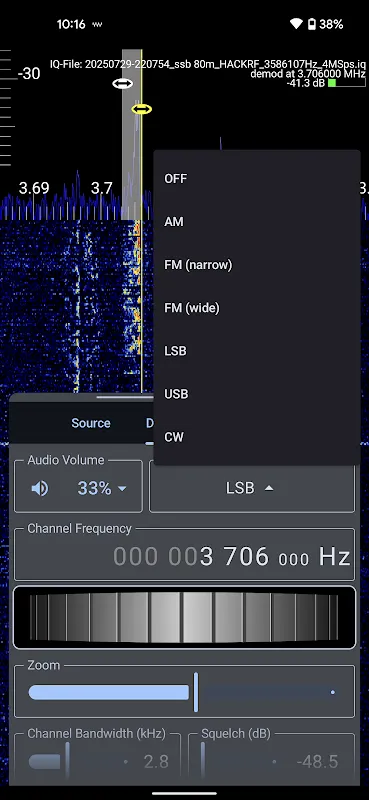Image resolution: width=369 pixels, height=800 pixels.
Task: Click the Channel Frequency digits field
Action: (x=184, y=557)
